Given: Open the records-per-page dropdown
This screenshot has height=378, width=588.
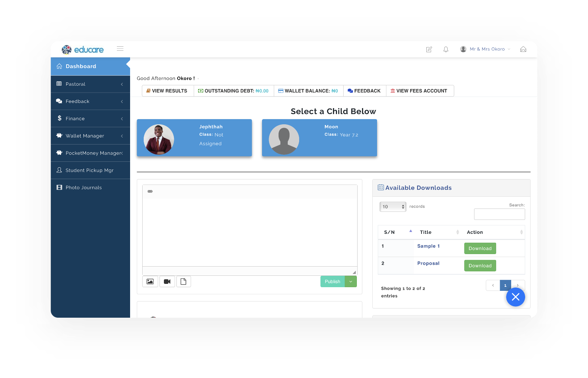Looking at the screenshot, I should tap(392, 207).
